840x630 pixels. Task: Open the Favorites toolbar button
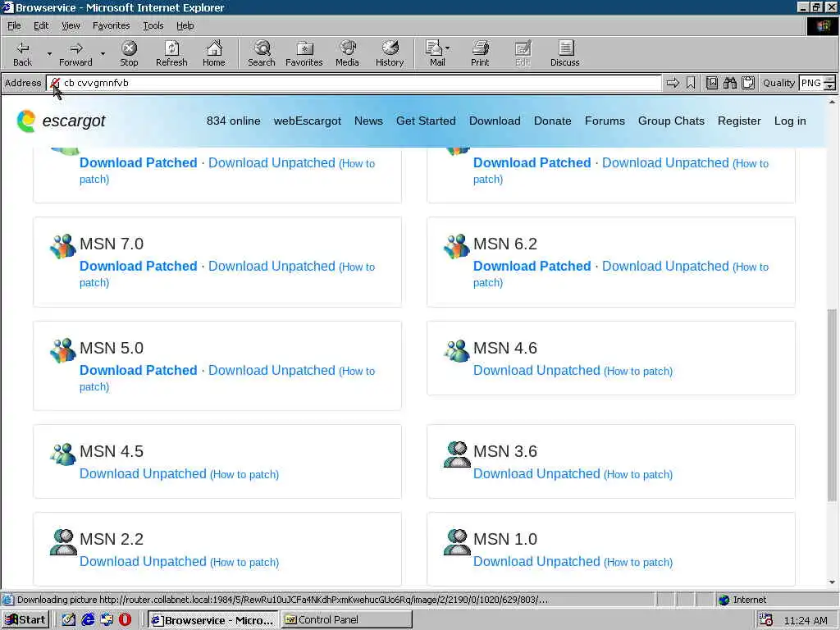(304, 53)
